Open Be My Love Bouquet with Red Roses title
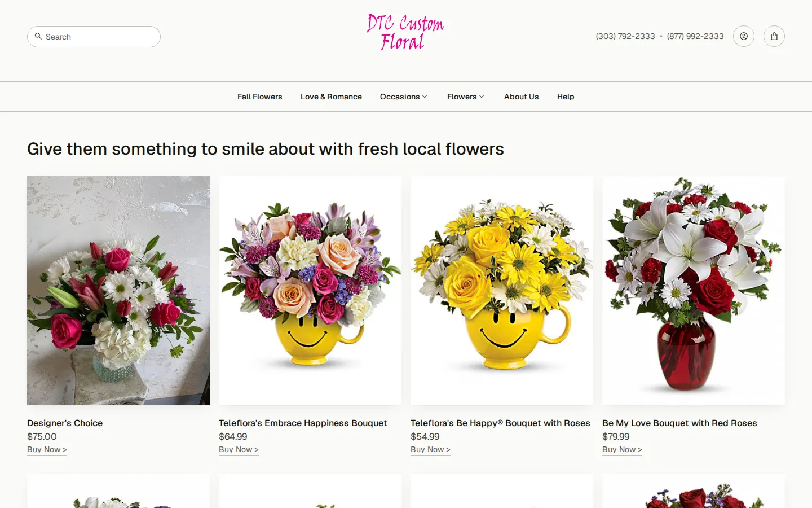Viewport: 812px width, 508px height. click(x=679, y=423)
